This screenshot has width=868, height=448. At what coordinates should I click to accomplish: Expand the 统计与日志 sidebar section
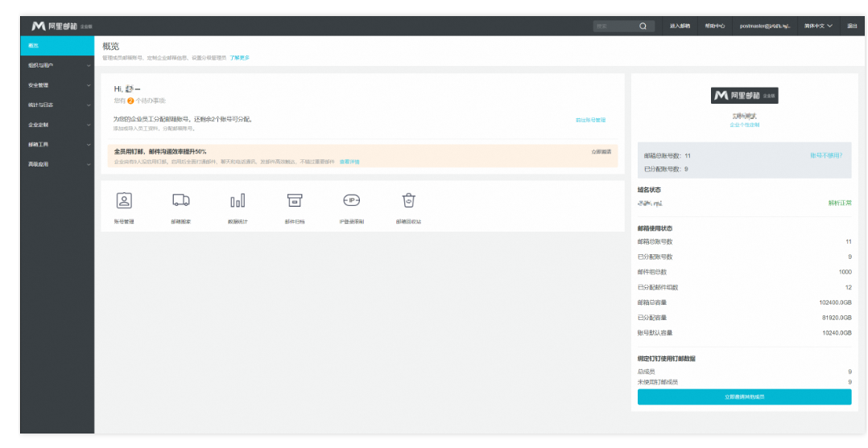56,105
